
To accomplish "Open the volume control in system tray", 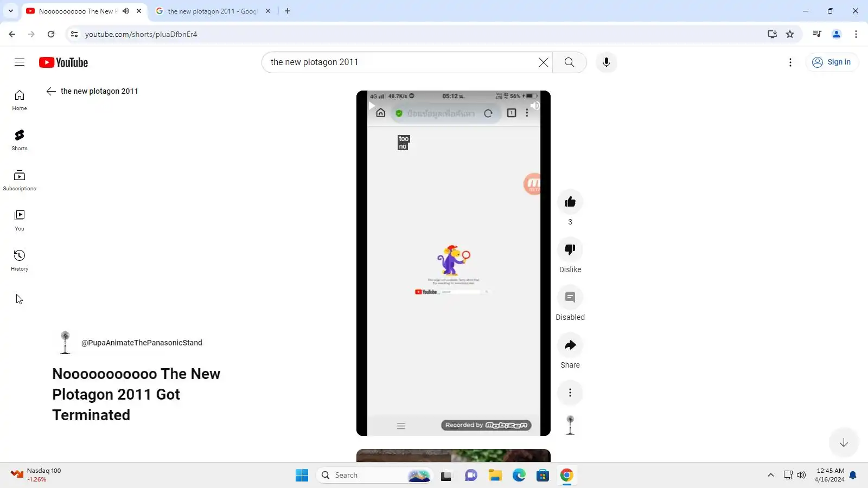I will [801, 476].
